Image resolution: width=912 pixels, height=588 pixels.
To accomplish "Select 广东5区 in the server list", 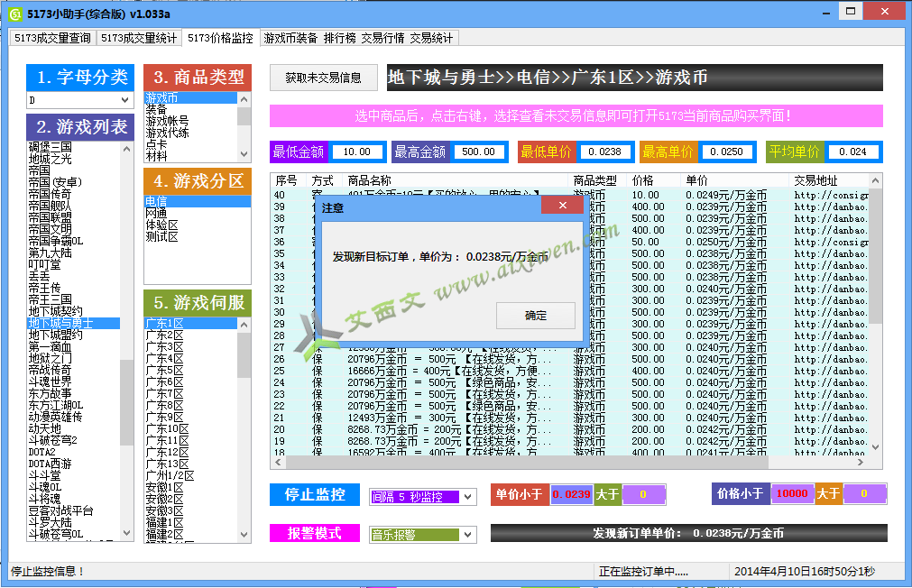I will coord(190,370).
